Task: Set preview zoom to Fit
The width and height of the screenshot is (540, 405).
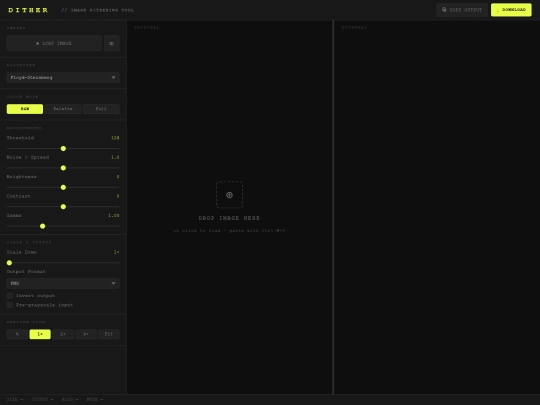Action: (x=109, y=334)
